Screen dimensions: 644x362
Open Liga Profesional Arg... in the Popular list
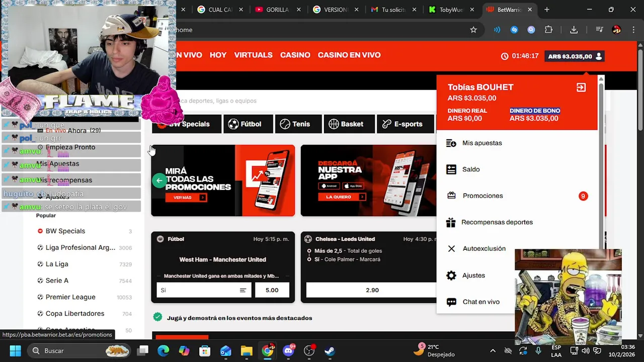coord(80,248)
